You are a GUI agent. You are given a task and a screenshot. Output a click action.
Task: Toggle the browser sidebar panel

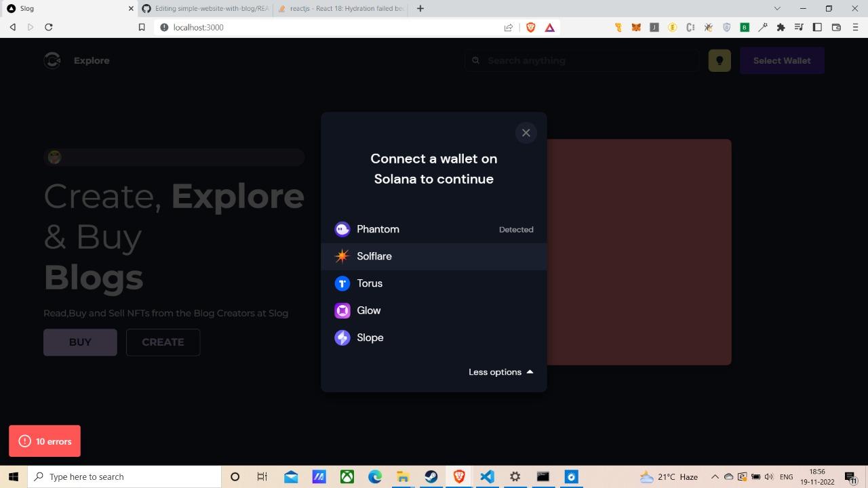[x=817, y=27]
